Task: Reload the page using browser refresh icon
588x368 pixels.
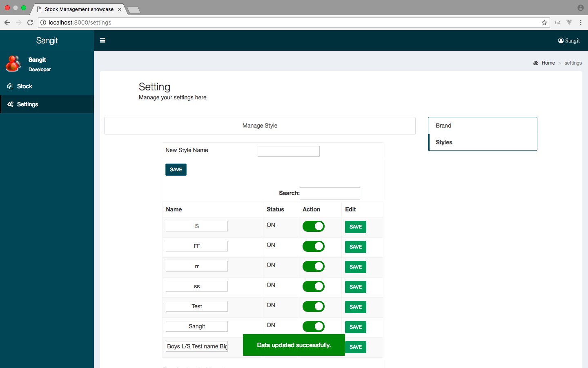Action: click(30, 22)
